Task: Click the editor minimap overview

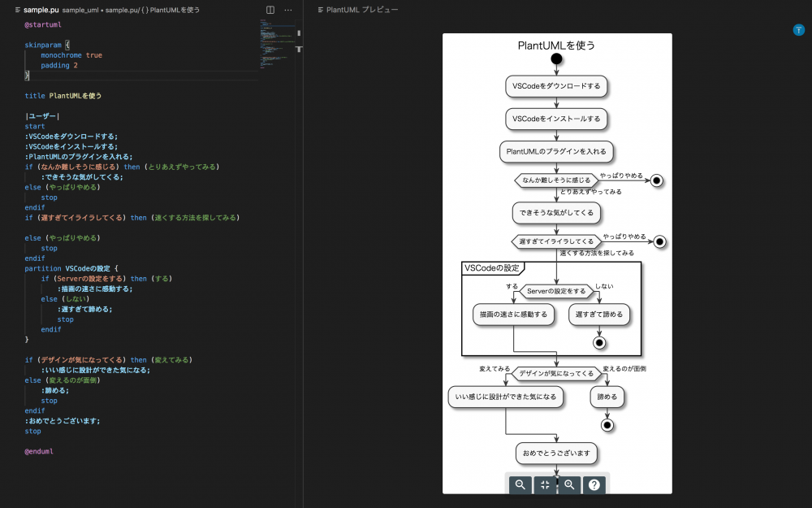Action: (x=277, y=45)
